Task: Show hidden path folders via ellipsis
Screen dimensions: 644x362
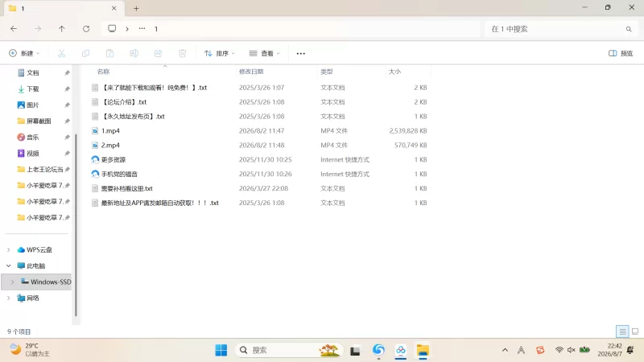Action: (142, 29)
